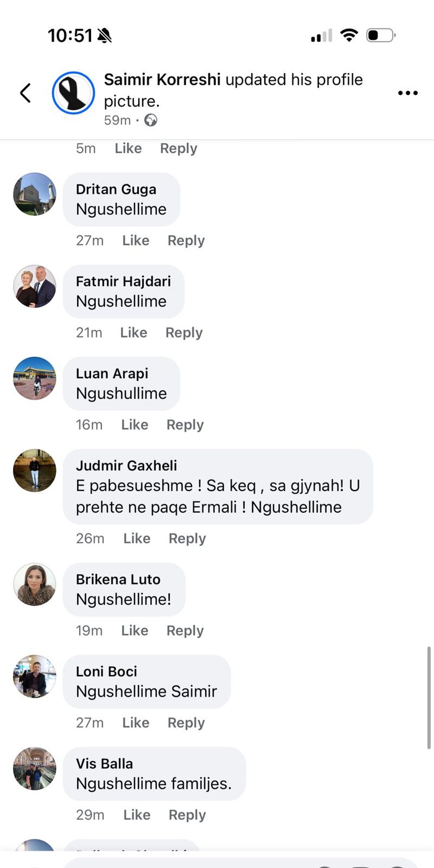Image resolution: width=434 pixels, height=868 pixels.
Task: Reply to Fatmir Hajdari's comment
Action: coord(184,332)
